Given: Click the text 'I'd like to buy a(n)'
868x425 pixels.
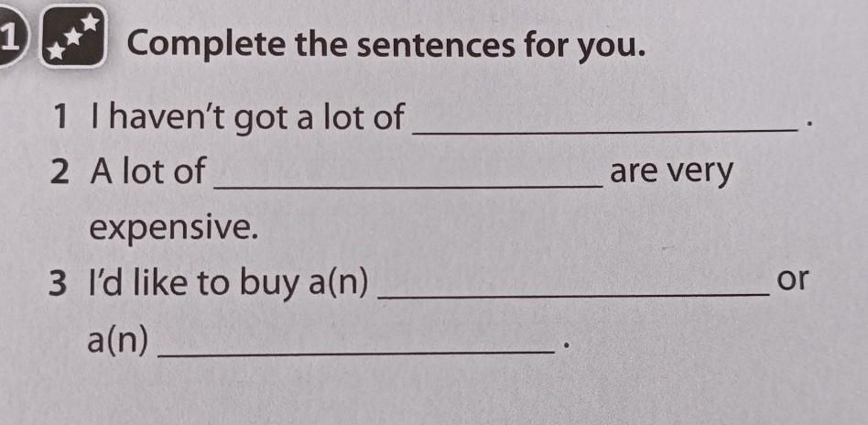Looking at the screenshot, I should pyautogui.click(x=229, y=284).
